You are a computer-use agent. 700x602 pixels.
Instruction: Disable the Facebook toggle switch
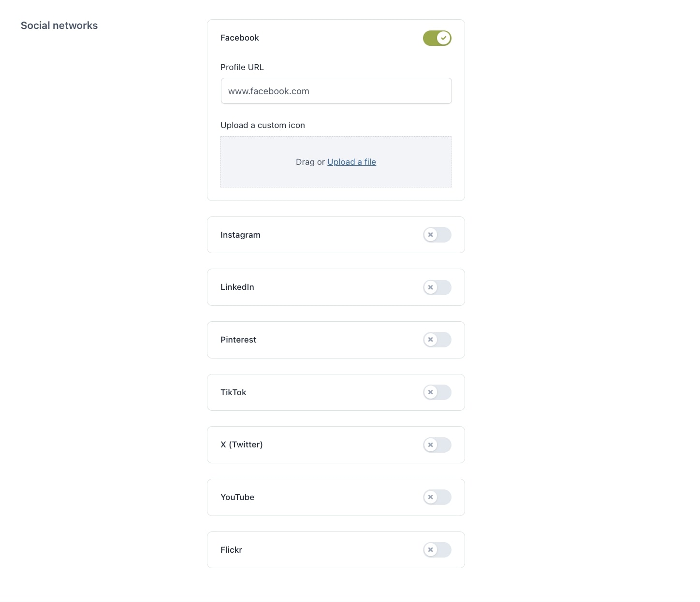click(437, 38)
